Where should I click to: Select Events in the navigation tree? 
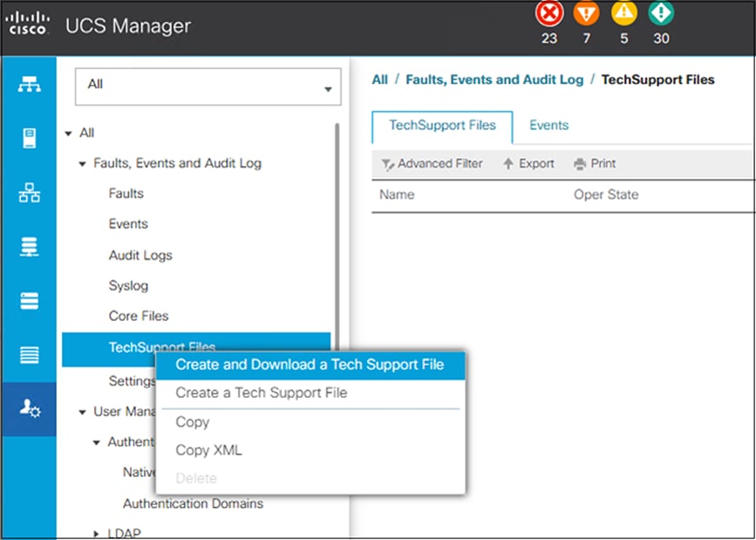point(128,224)
